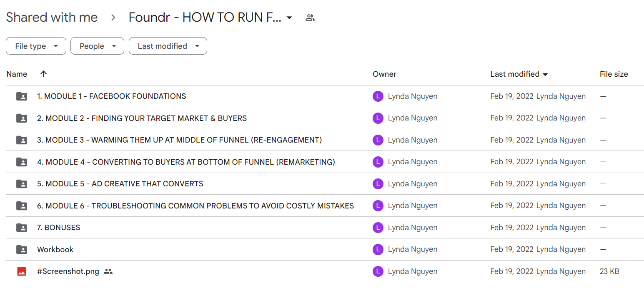Open 4. MODULE 4 - CONVERTING TO BUYERS folder

tap(186, 162)
